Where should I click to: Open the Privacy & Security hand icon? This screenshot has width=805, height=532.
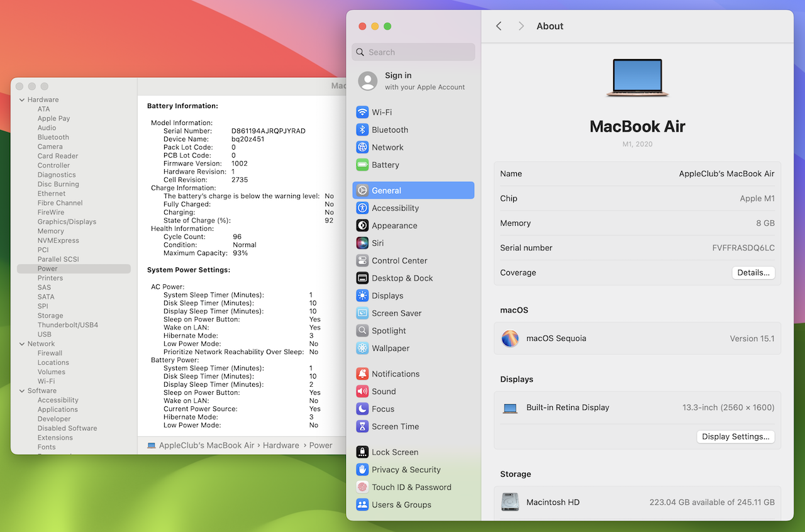(x=362, y=470)
